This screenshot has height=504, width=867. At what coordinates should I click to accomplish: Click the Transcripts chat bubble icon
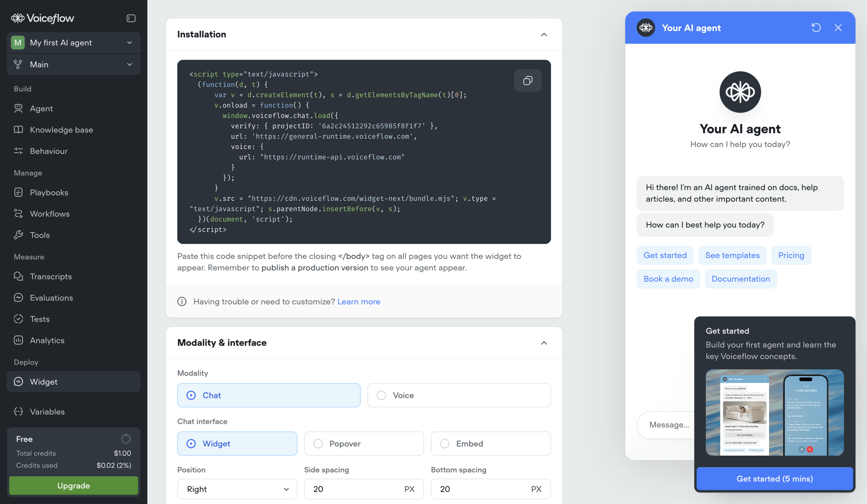[18, 277]
